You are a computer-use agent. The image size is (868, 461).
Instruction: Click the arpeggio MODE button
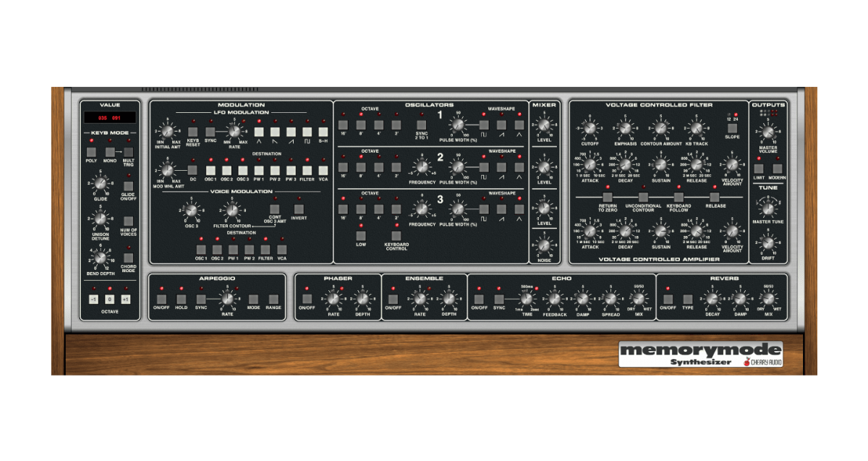(x=253, y=297)
